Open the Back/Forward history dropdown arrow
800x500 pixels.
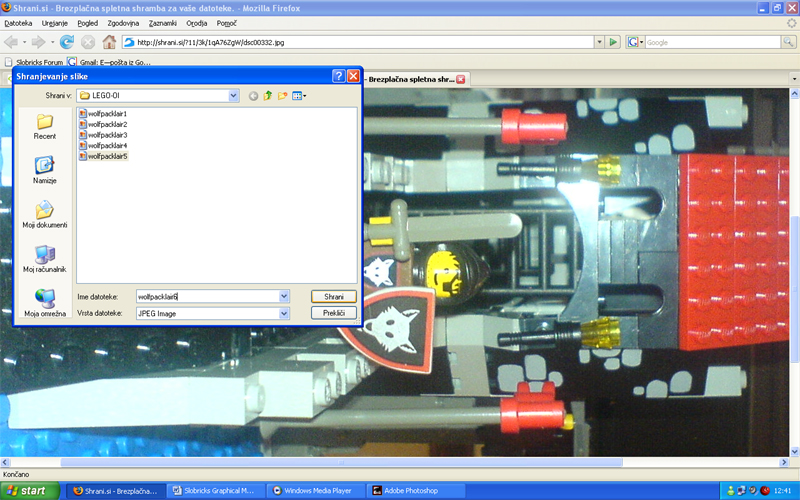(52, 42)
